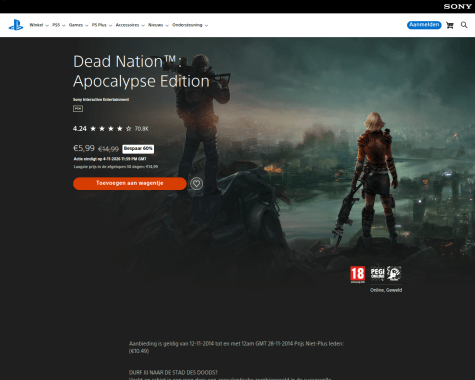This screenshot has width=475, height=380.
Task: Click the PS4 platform badge
Action: 78,109
